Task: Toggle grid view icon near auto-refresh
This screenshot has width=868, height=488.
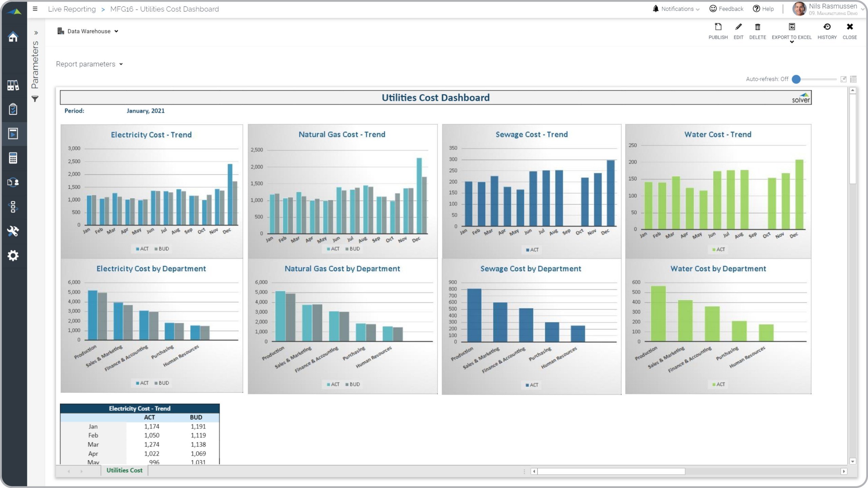Action: (853, 79)
